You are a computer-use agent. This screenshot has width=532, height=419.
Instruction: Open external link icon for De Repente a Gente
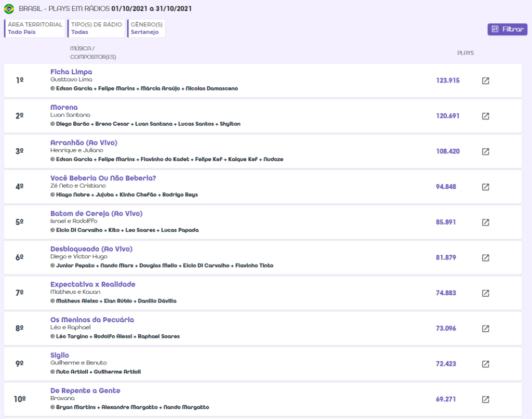(485, 399)
